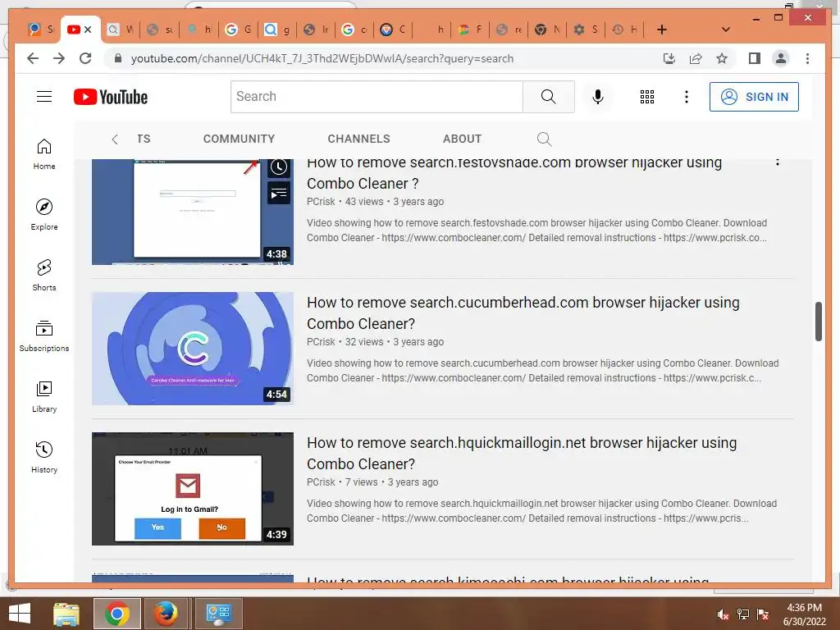Click the muted speaker tray icon
This screenshot has height=630, width=840.
[x=724, y=614]
